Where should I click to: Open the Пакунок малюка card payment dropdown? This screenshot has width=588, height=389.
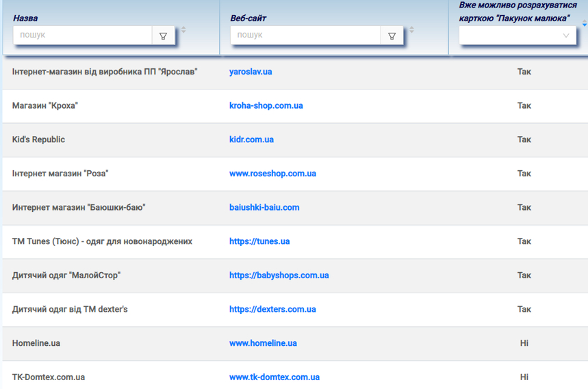click(517, 36)
